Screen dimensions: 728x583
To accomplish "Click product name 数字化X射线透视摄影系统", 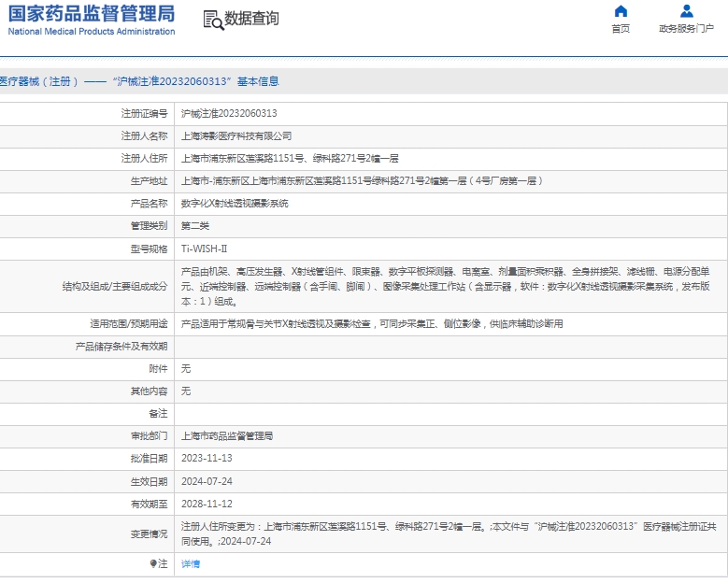I will (235, 204).
